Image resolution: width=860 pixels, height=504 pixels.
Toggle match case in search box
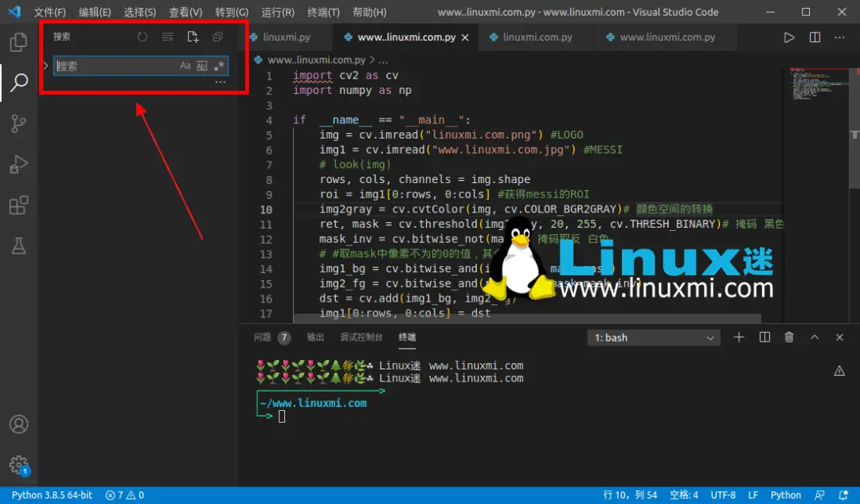[186, 66]
